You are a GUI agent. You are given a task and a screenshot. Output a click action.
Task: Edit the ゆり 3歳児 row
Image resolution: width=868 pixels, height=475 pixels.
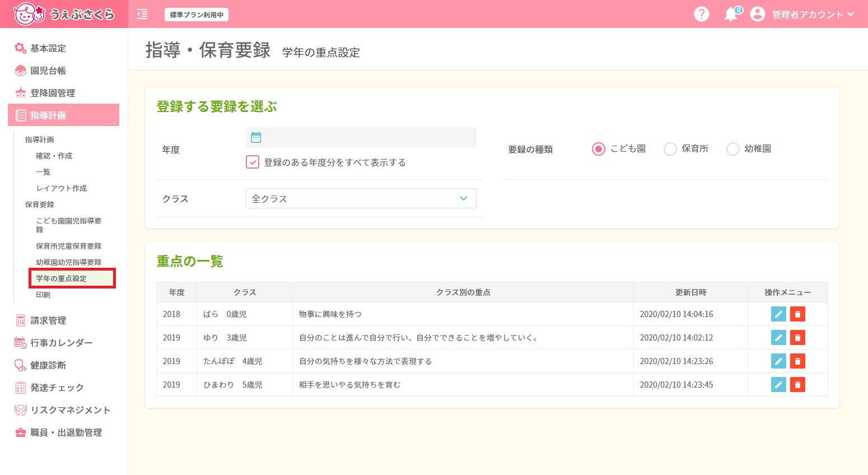pyautogui.click(x=778, y=338)
